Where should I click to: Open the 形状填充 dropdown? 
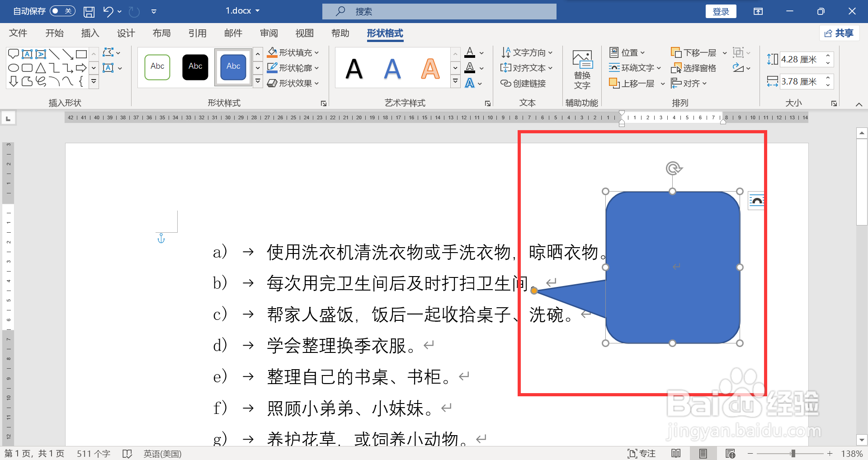pos(293,52)
